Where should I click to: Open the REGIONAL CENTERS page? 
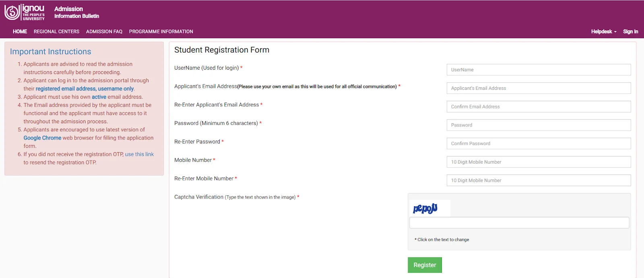tap(56, 31)
